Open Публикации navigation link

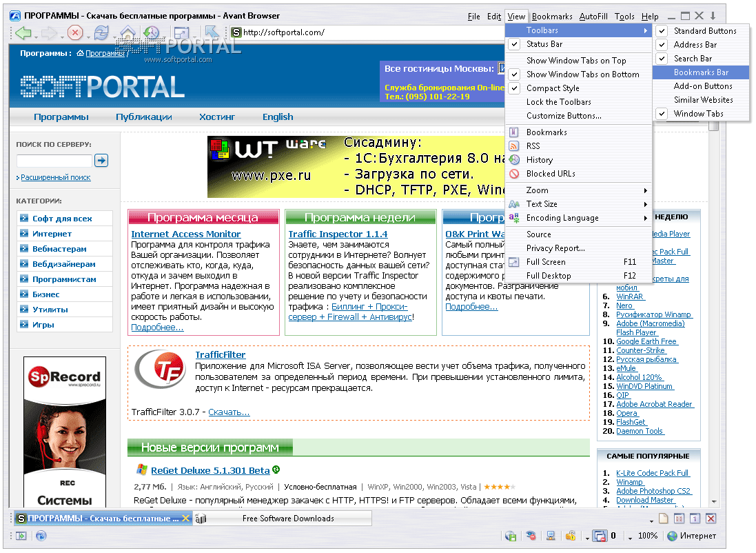(x=143, y=117)
